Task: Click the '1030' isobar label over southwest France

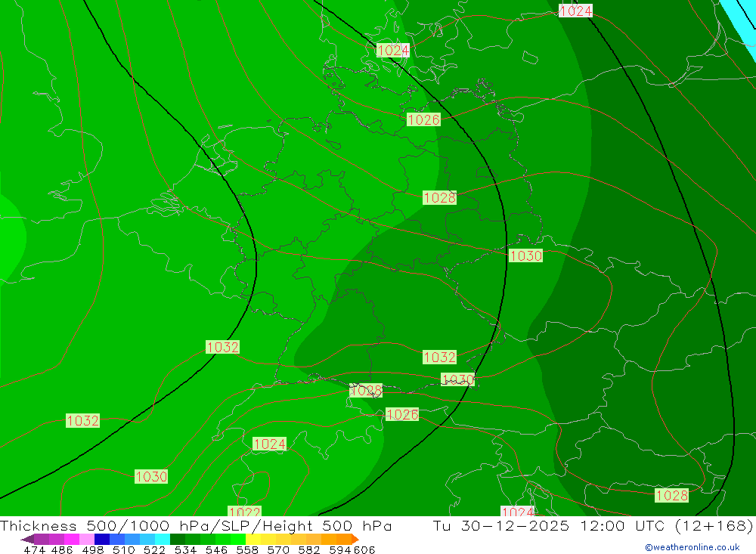Action: pyautogui.click(x=151, y=477)
